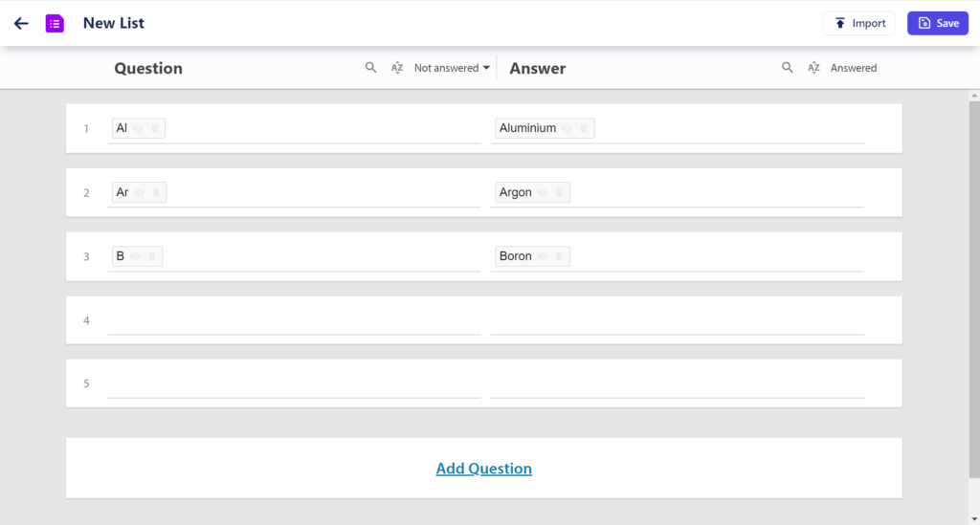Delete the Aluminium answer chip

[x=584, y=128]
